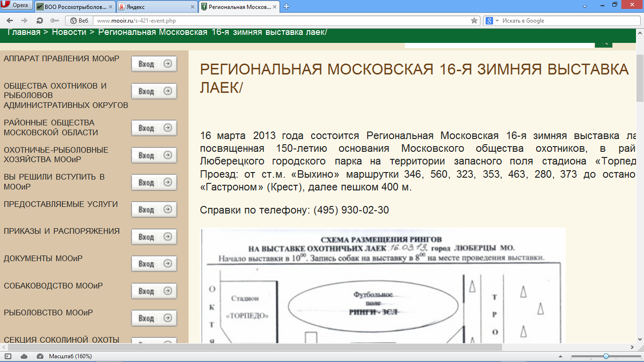644x362 pixels.
Task: Open a new tab with the plus button
Action: coord(286,7)
